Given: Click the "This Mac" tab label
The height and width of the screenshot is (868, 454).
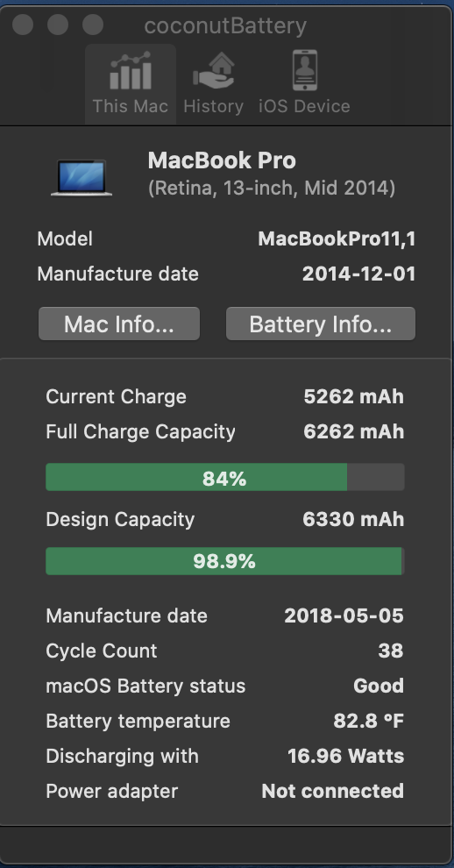Looking at the screenshot, I should point(130,106).
